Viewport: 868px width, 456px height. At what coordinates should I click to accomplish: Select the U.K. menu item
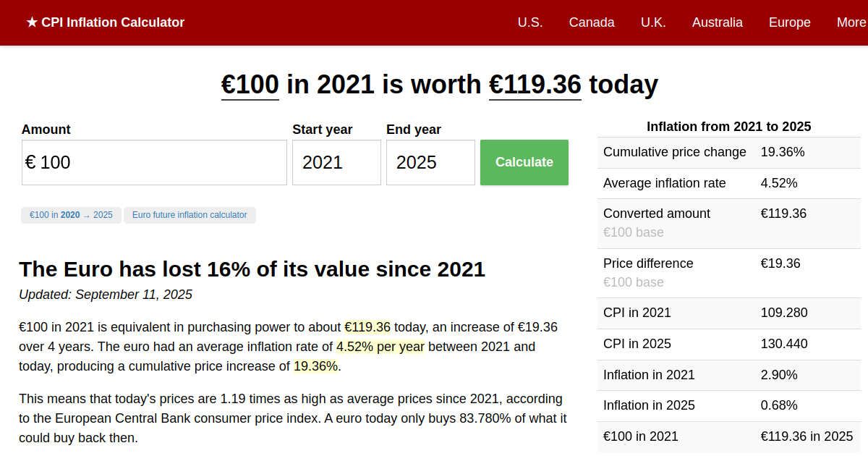point(653,22)
